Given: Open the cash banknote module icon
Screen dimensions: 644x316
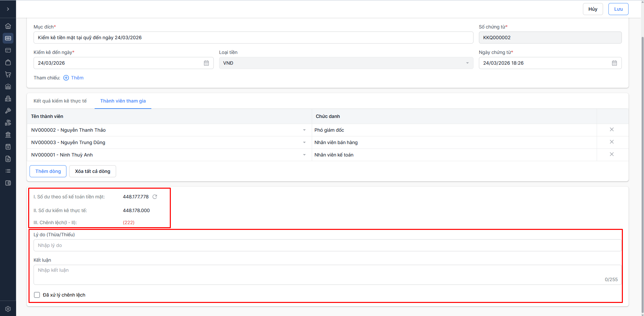Looking at the screenshot, I should point(8,38).
